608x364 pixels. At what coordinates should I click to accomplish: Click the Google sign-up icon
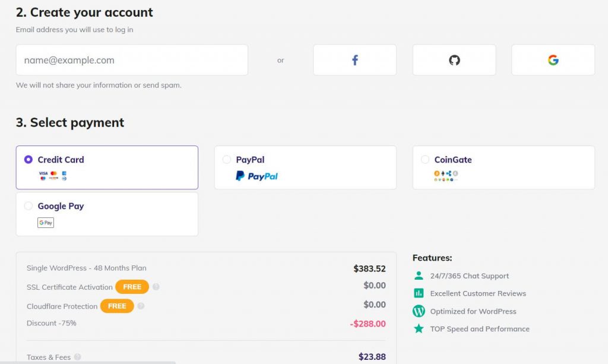point(553,59)
